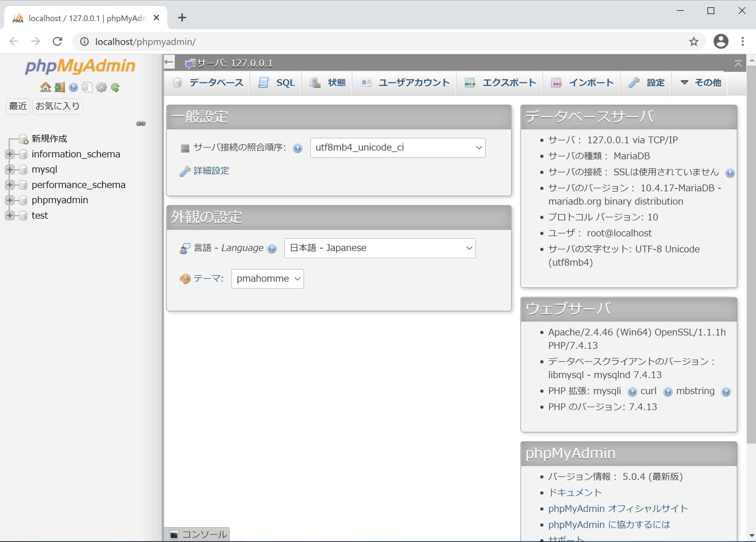Screen dimensions: 756x542
Task: Click the 新規作成 new database icon
Action: [x=24, y=139]
